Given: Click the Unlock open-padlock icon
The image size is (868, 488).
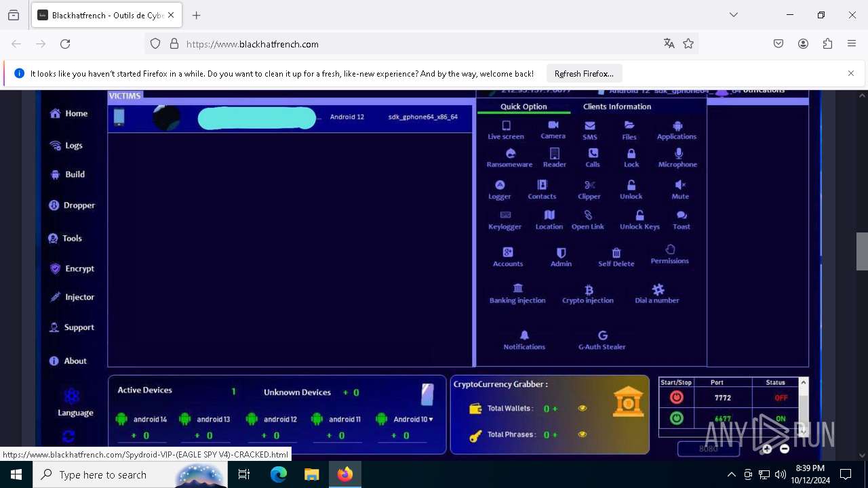Looking at the screenshot, I should 631,184.
